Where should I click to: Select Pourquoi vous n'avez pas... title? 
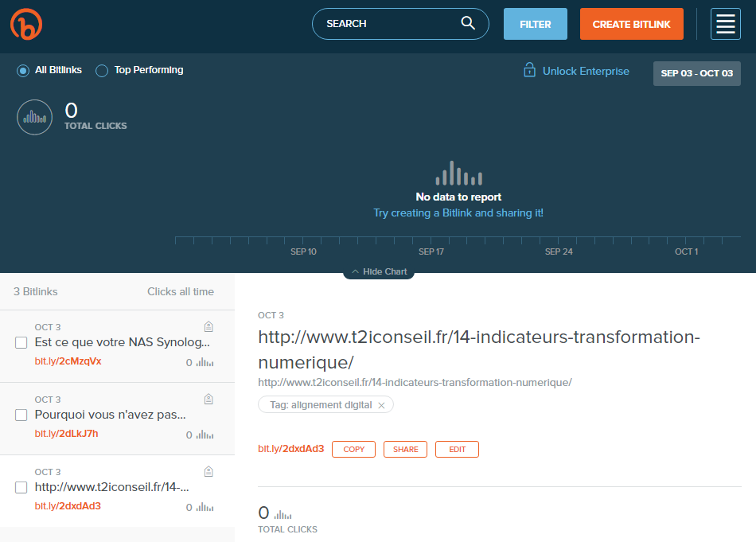tap(110, 414)
